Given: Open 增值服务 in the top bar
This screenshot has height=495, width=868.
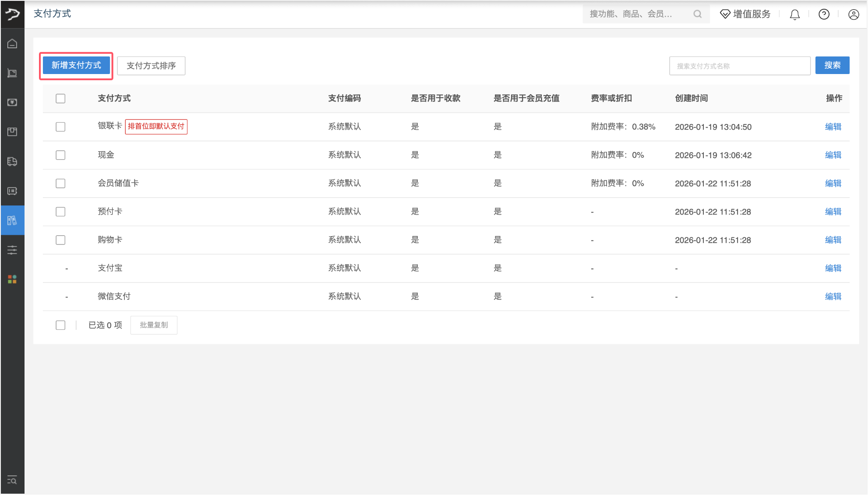Looking at the screenshot, I should 745,14.
